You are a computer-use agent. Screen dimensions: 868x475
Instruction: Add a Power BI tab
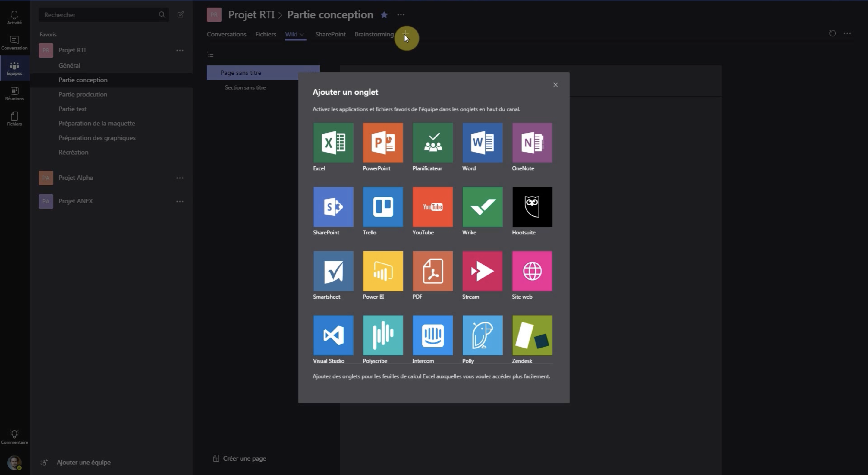[383, 271]
